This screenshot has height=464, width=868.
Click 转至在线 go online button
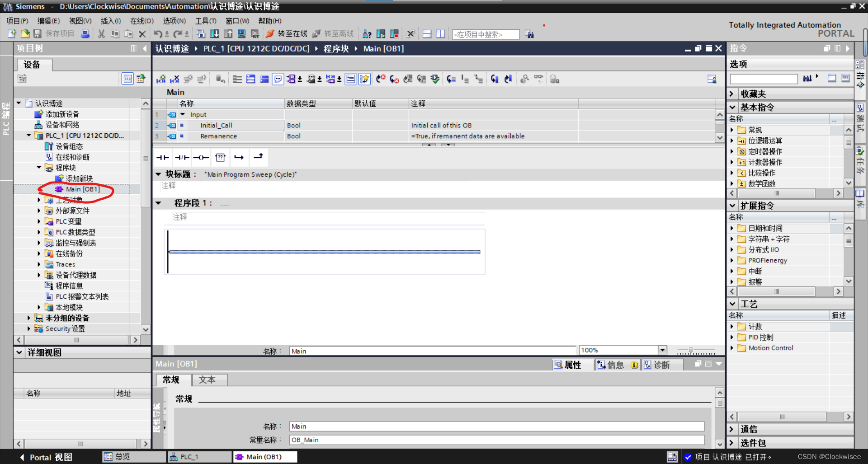coord(287,34)
